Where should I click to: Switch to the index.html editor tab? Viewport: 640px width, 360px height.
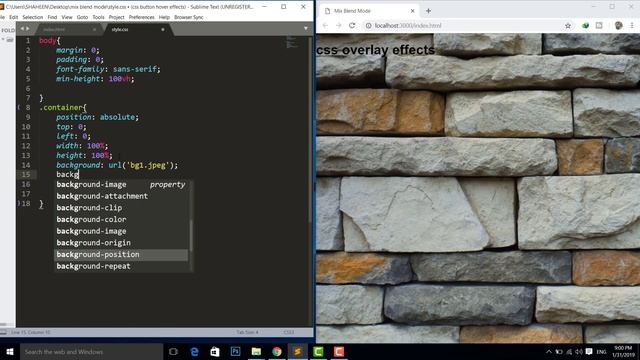point(54,29)
